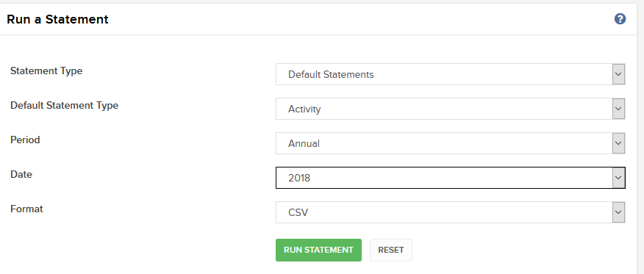Open the Format dropdown arrow
This screenshot has height=274, width=644.
coord(618,212)
